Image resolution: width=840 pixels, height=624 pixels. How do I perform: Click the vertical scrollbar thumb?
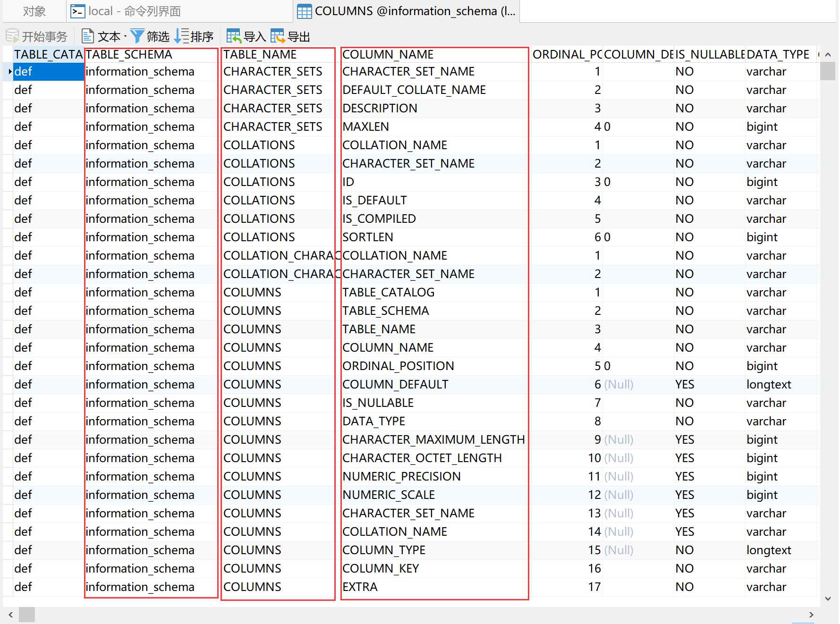[x=828, y=71]
